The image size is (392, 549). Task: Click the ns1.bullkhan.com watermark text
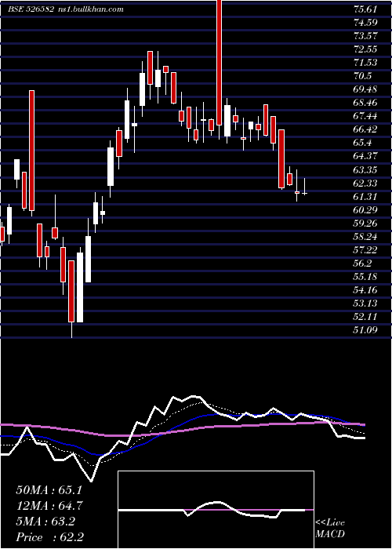pyautogui.click(x=89, y=9)
